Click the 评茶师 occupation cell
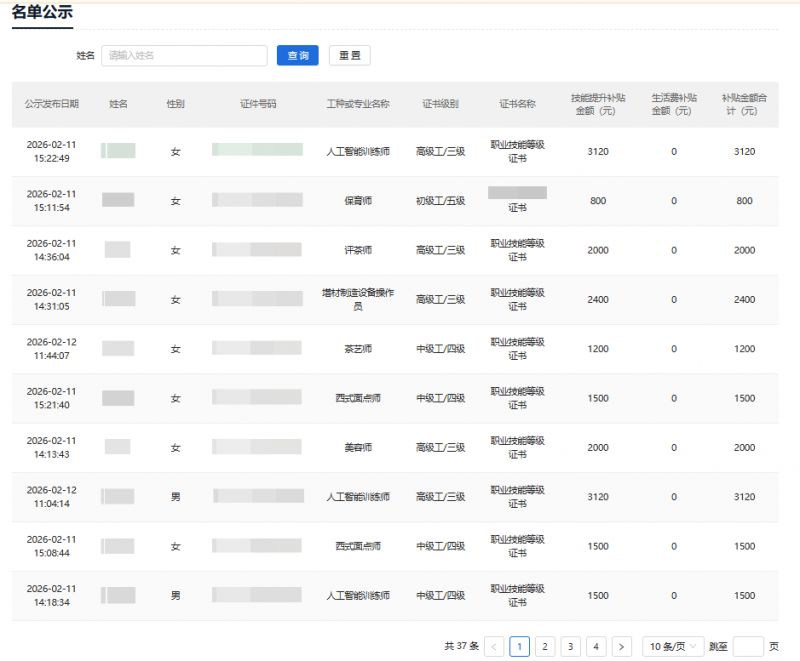 click(358, 250)
